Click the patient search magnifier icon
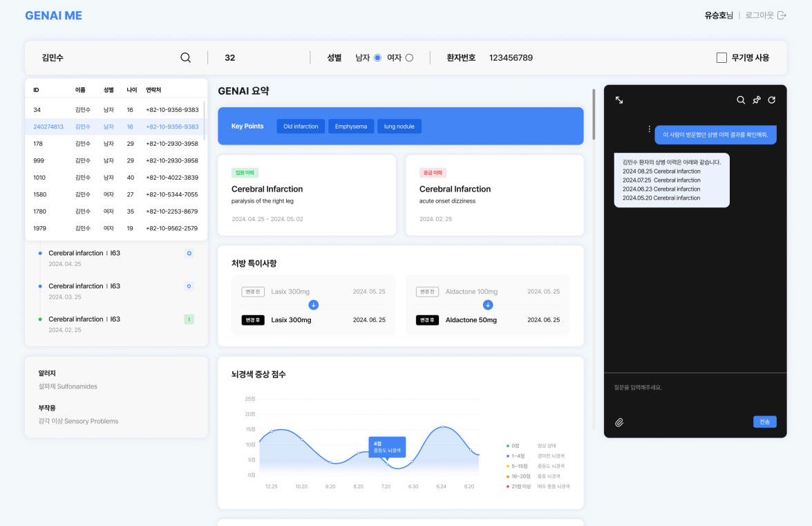This screenshot has height=526, width=812. (185, 58)
